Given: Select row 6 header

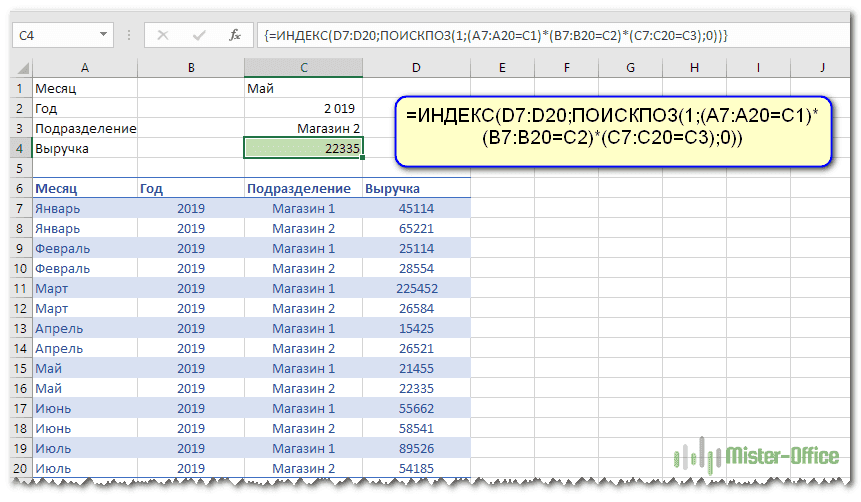Looking at the screenshot, I should [18, 189].
